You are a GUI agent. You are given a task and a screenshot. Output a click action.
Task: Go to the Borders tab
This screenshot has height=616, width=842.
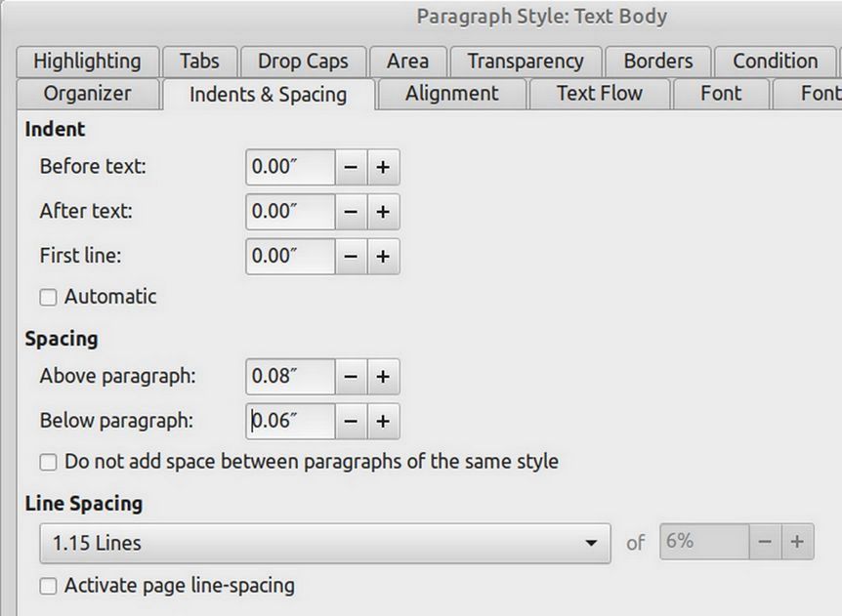click(x=657, y=61)
